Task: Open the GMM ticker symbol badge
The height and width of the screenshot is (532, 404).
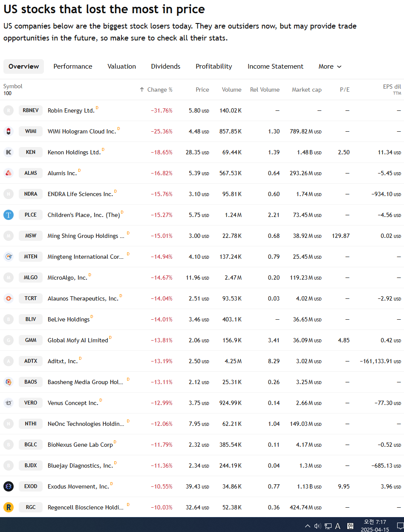Action: click(31, 340)
